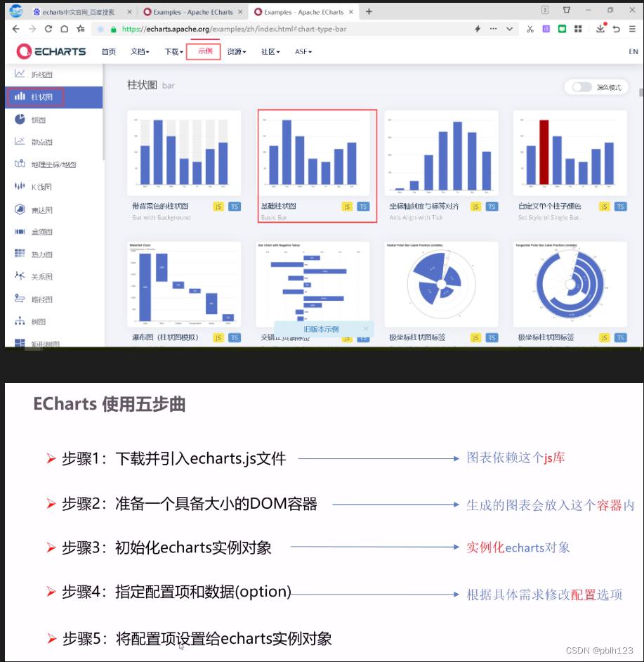644x662 pixels.
Task: Select 热力图 heatmap in the sidebar
Action: pos(53,254)
